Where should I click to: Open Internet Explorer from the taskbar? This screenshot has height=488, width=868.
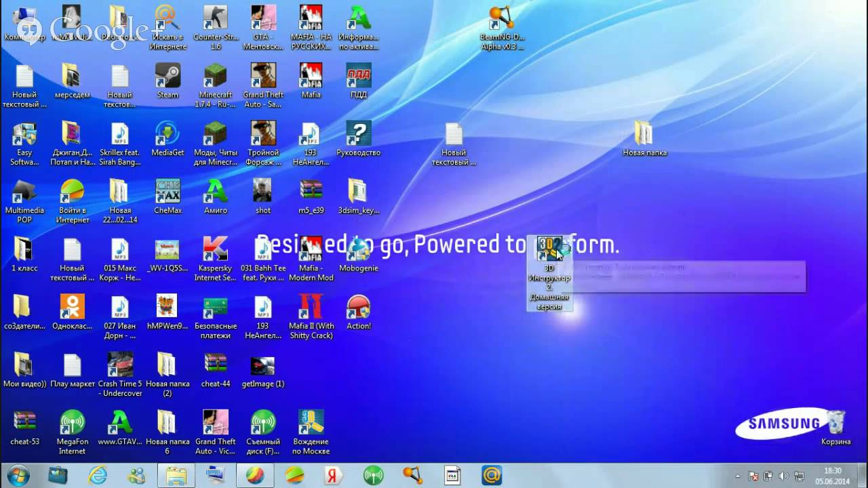tap(98, 476)
